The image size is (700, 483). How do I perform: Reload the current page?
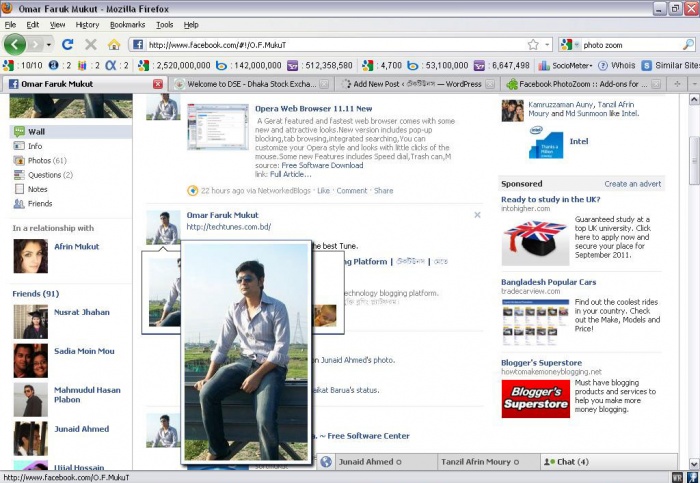(68, 44)
